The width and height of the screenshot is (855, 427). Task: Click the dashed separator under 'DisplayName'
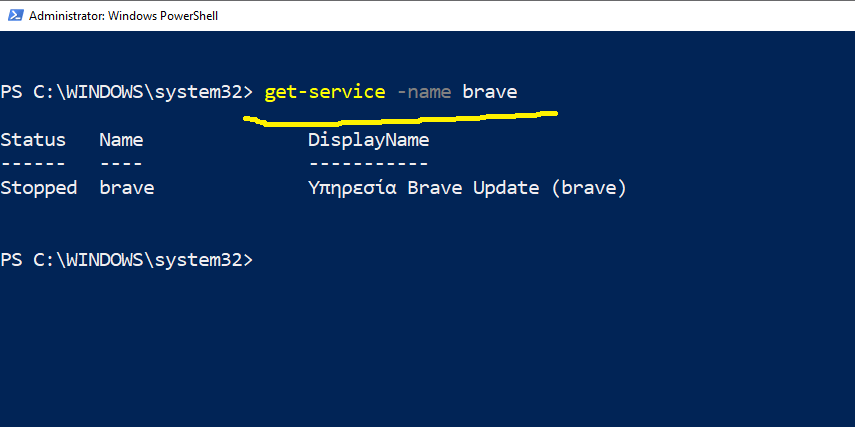click(368, 163)
